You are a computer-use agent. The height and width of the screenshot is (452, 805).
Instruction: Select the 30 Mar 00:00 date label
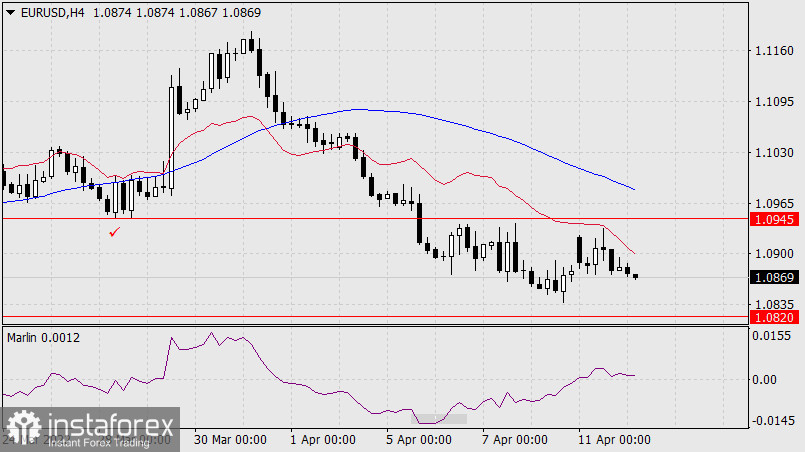pyautogui.click(x=229, y=440)
